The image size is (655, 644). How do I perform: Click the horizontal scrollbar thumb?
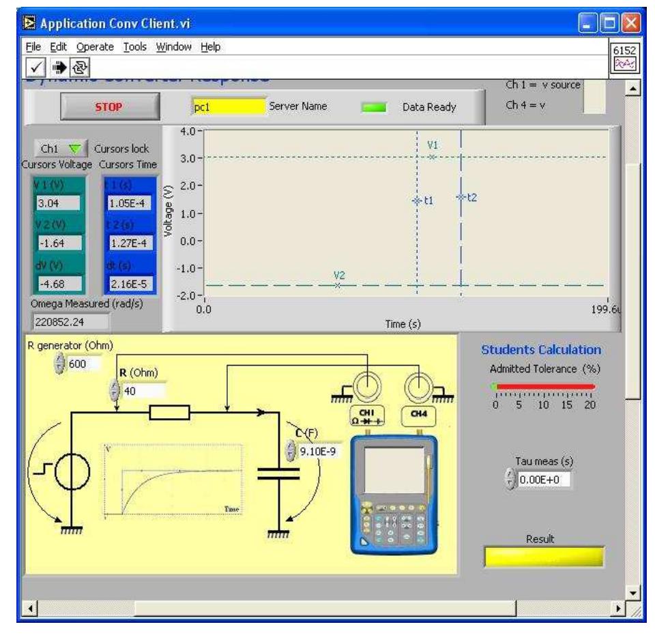point(325,609)
